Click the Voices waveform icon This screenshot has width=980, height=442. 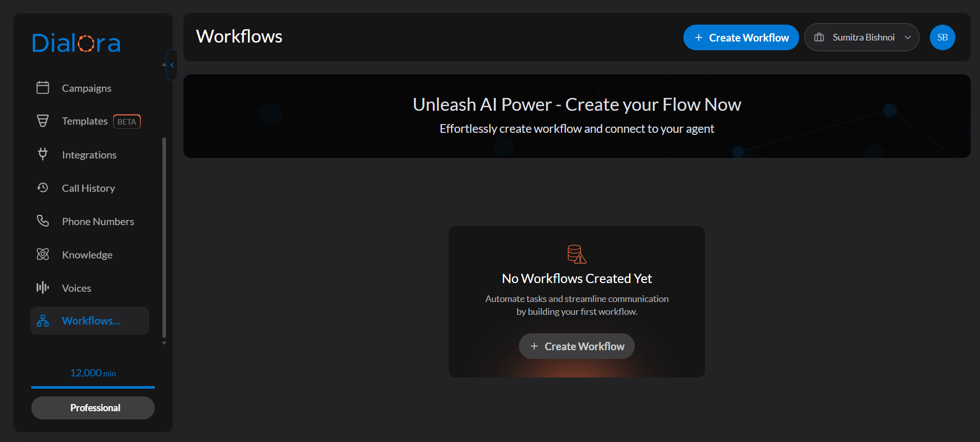pyautogui.click(x=43, y=288)
